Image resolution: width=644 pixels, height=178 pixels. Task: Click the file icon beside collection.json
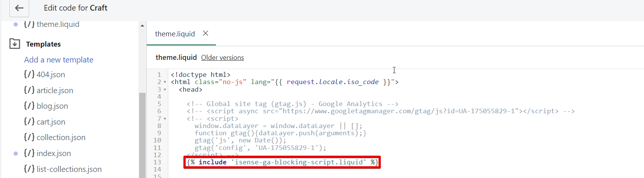[x=29, y=137]
